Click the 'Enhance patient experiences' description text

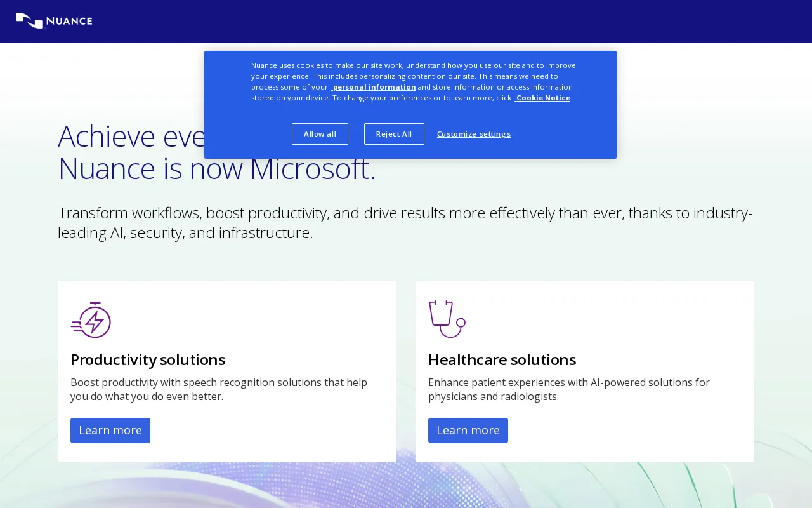569,389
